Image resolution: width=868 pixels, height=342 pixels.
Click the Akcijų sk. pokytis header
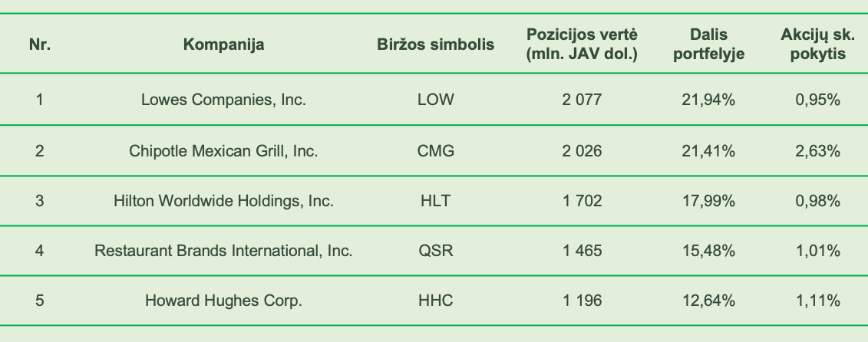[817, 44]
